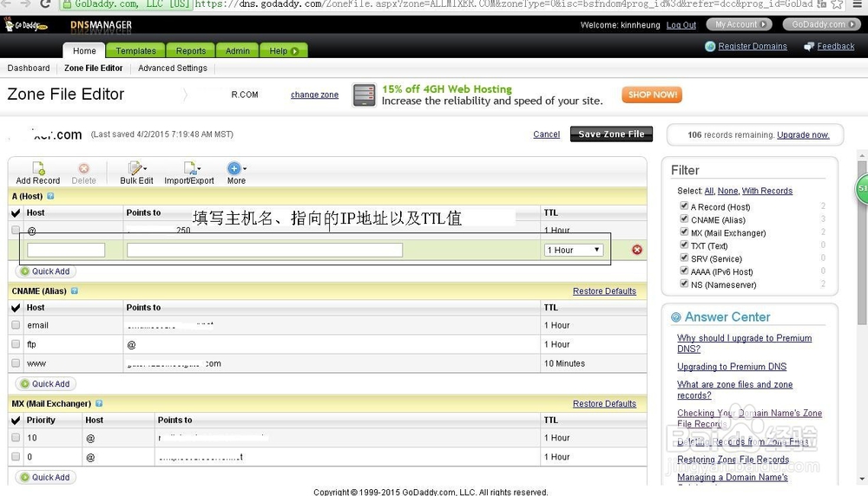868x496 pixels.
Task: Select all A records header checkmark
Action: (16, 213)
